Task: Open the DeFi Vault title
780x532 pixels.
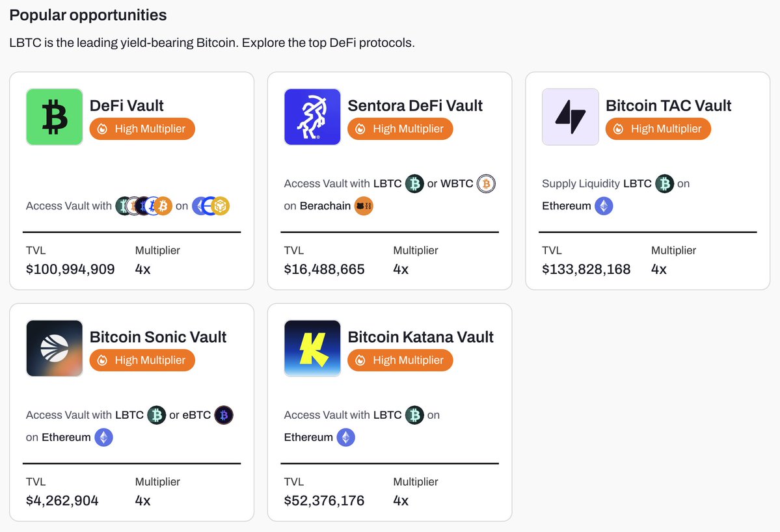Action: tap(126, 105)
